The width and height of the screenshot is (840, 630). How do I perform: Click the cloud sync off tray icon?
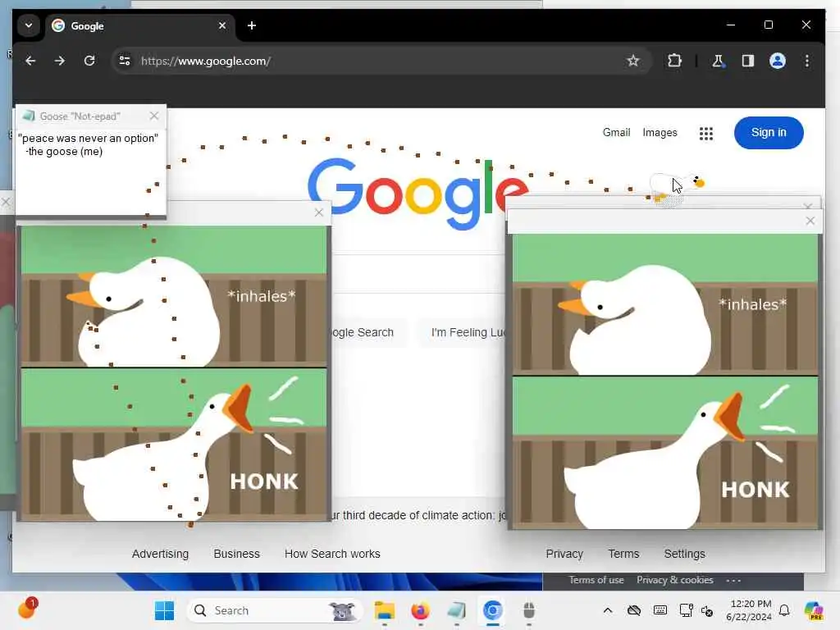pyautogui.click(x=634, y=610)
